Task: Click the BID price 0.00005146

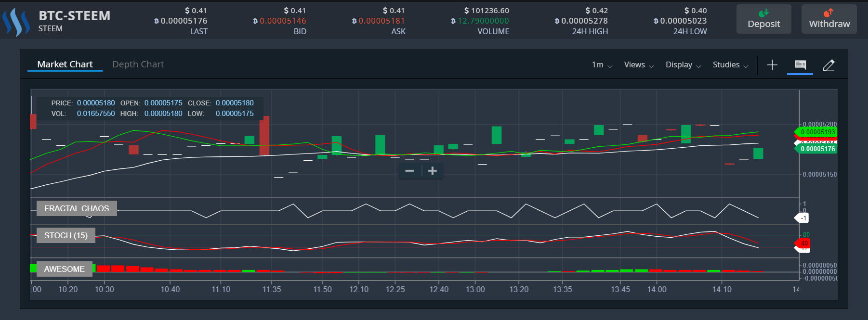Action: click(279, 21)
